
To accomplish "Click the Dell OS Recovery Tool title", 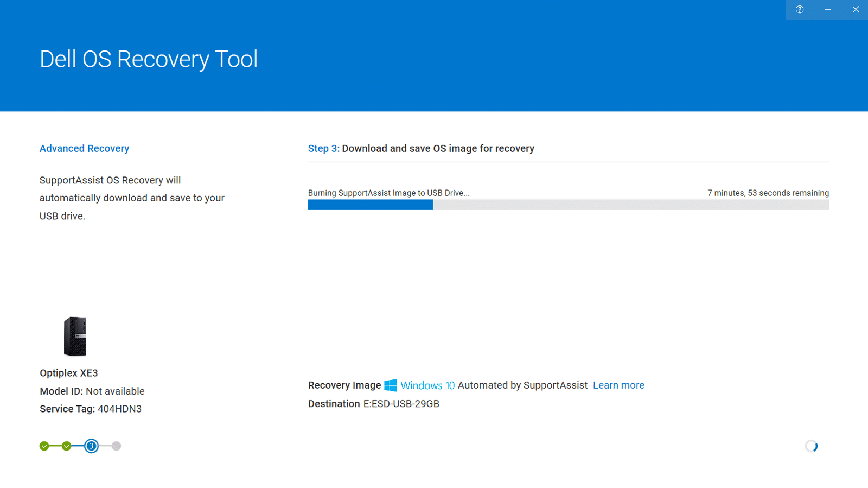I will pos(149,59).
